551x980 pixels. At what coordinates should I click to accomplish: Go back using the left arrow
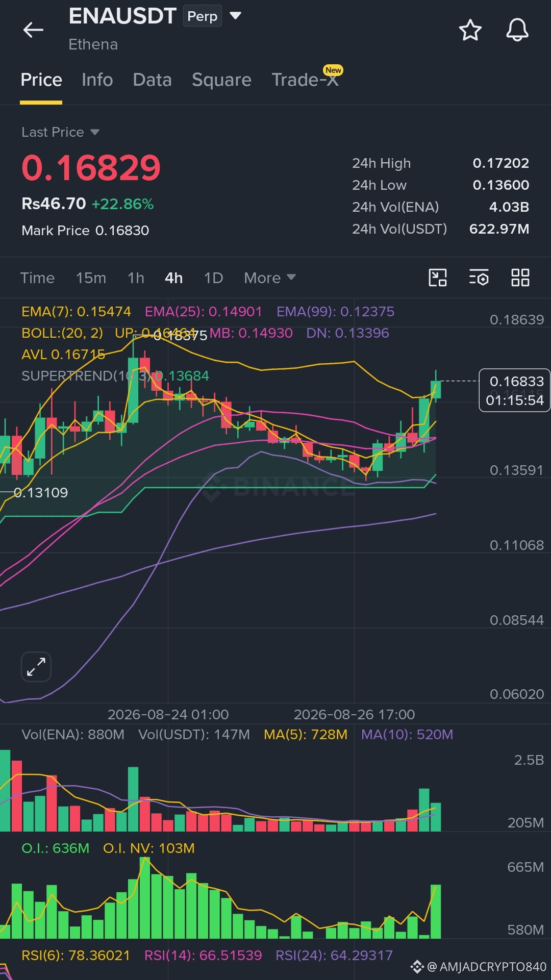tap(33, 30)
